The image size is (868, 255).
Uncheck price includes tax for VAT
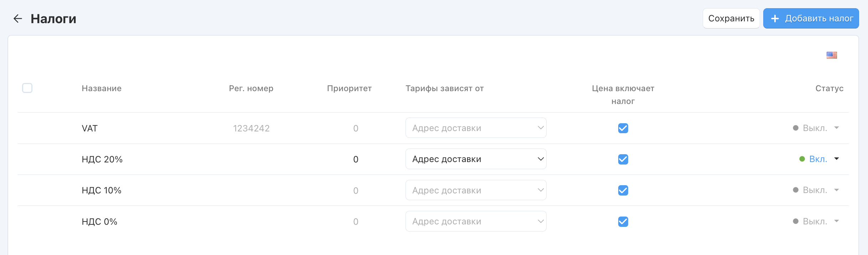coord(623,128)
